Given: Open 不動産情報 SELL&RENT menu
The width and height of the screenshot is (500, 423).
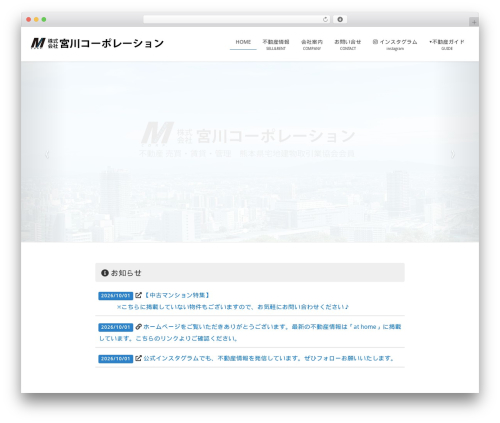Looking at the screenshot, I should [276, 44].
